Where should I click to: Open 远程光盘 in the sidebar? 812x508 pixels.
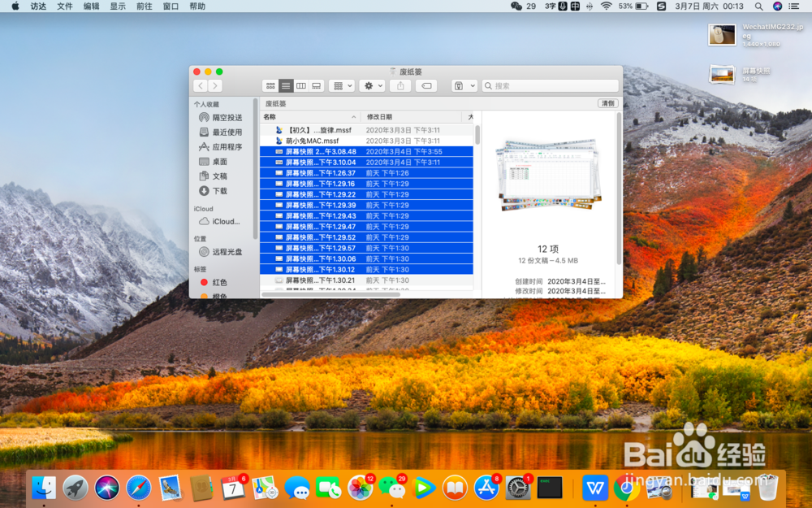pos(221,252)
